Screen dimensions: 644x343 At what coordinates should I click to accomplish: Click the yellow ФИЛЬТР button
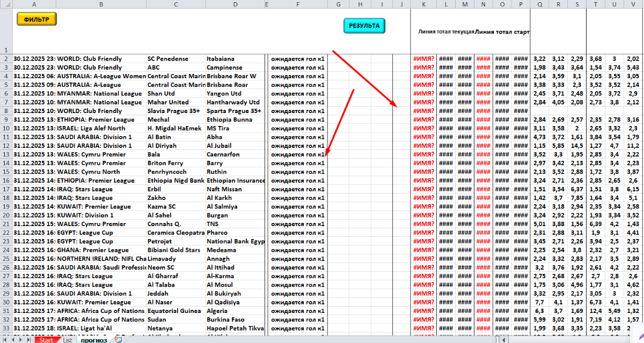pos(36,19)
